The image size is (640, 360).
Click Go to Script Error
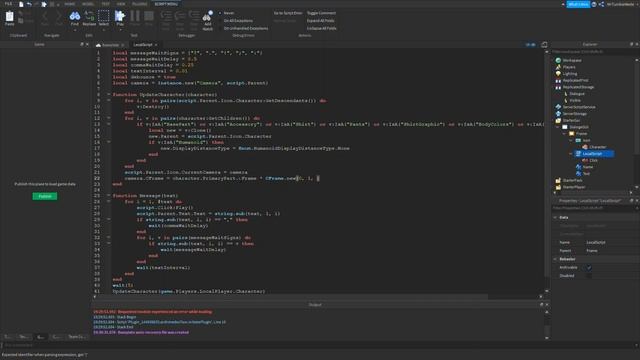pos(288,13)
